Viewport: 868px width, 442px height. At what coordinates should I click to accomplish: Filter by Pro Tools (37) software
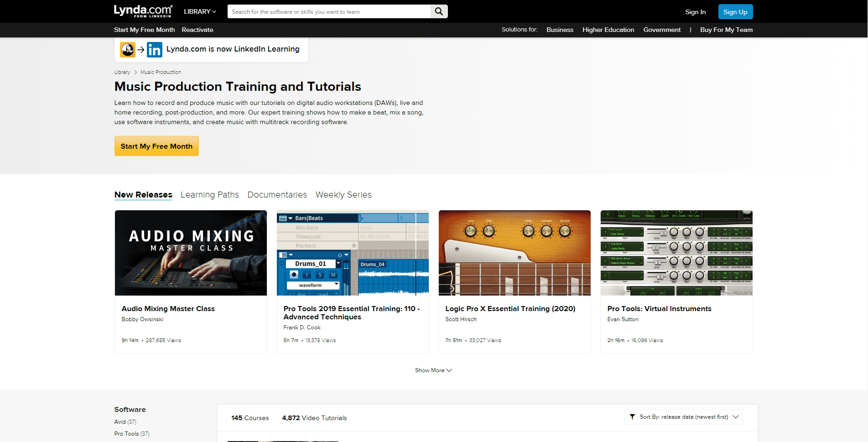132,434
